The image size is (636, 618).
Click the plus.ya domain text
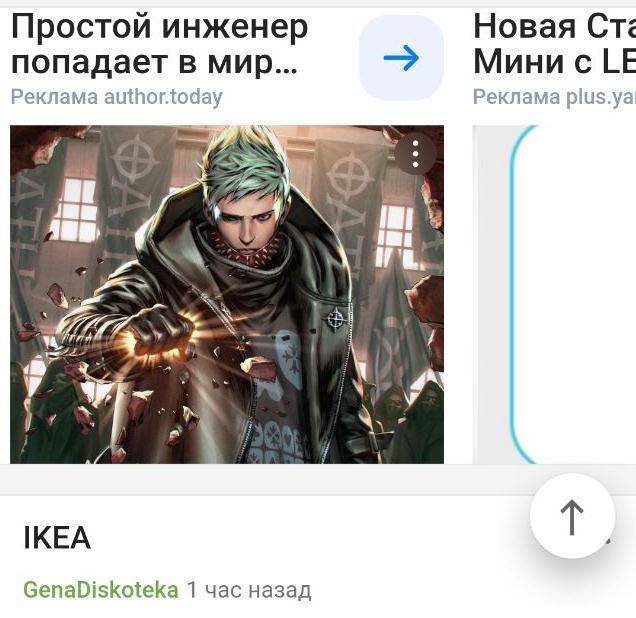(600, 97)
